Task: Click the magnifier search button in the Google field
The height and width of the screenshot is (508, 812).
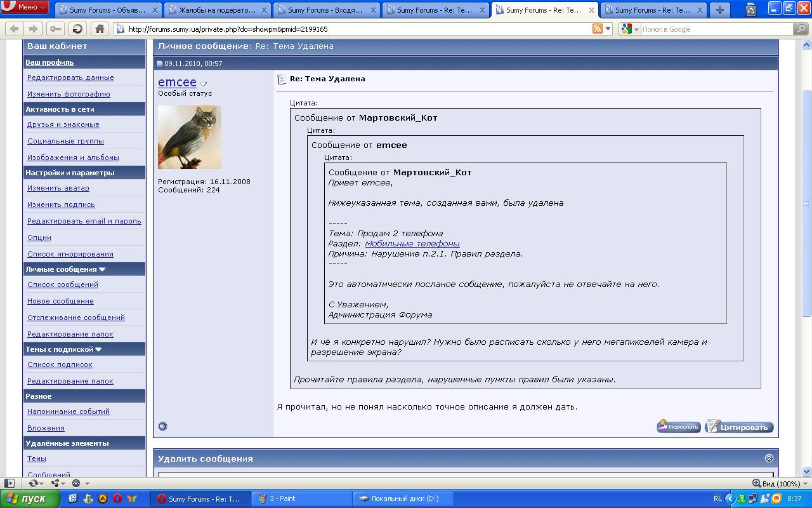Action: (x=801, y=29)
